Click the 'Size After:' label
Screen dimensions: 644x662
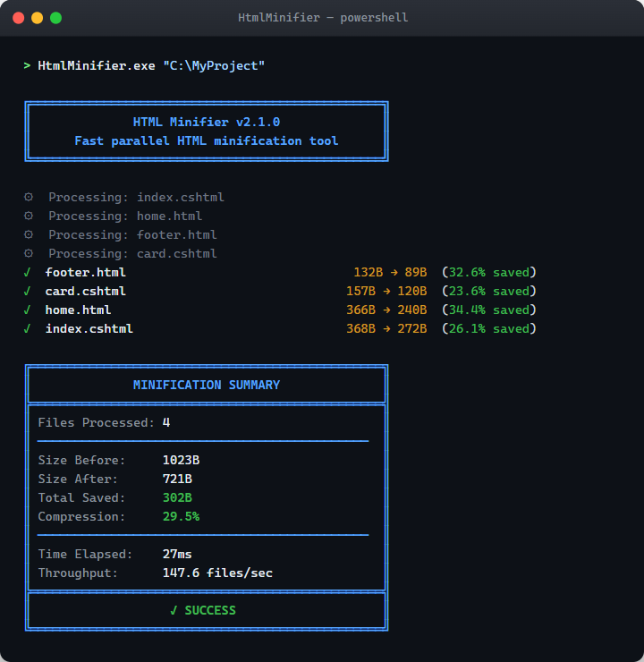point(78,480)
